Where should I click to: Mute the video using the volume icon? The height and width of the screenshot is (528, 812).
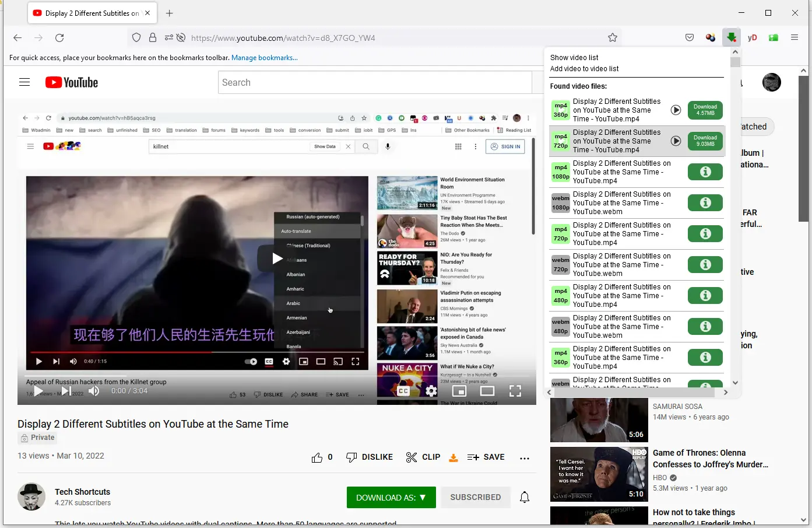(94, 391)
